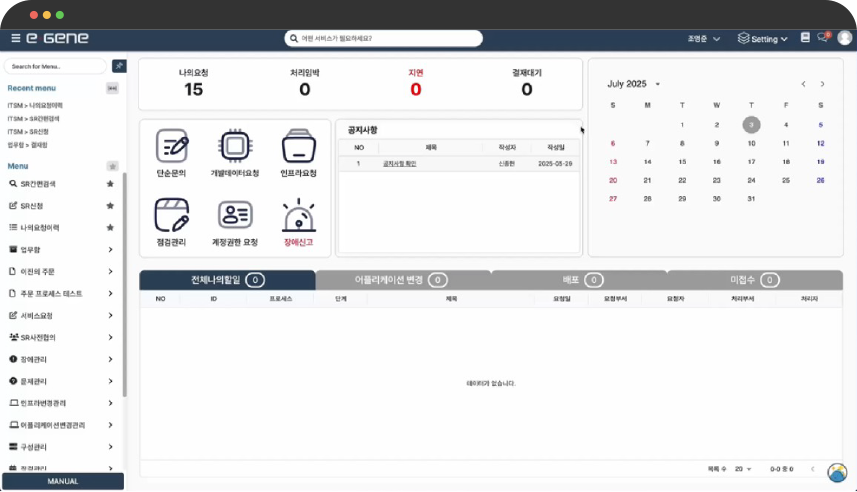Click the main service search field
857x492 pixels.
384,38
